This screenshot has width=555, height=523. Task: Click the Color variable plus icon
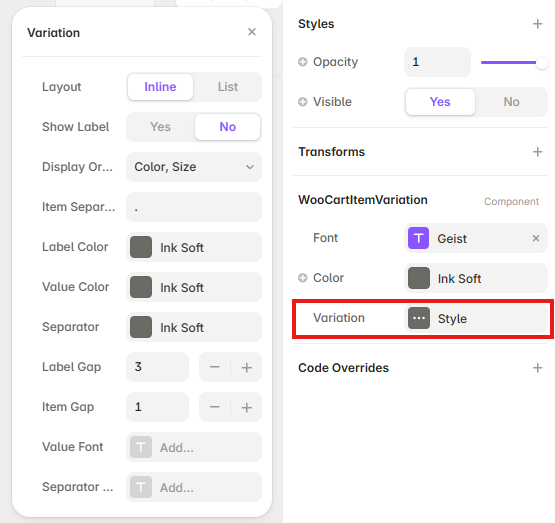point(303,278)
